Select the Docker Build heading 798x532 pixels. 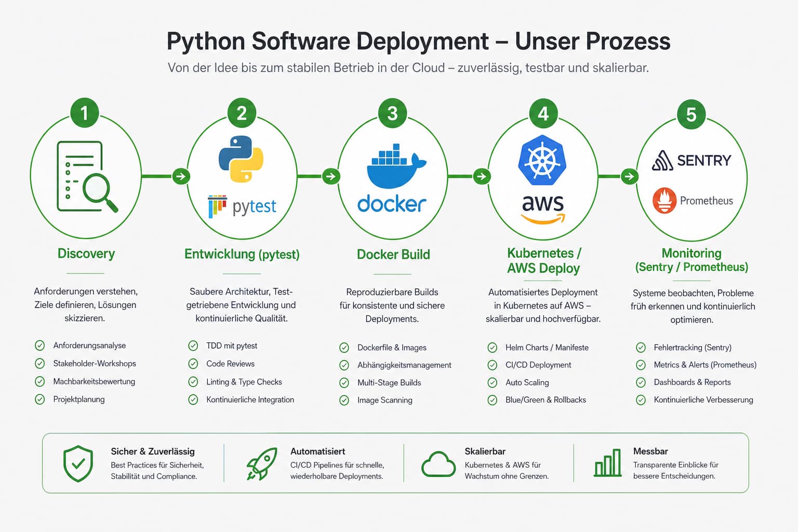pyautogui.click(x=393, y=255)
